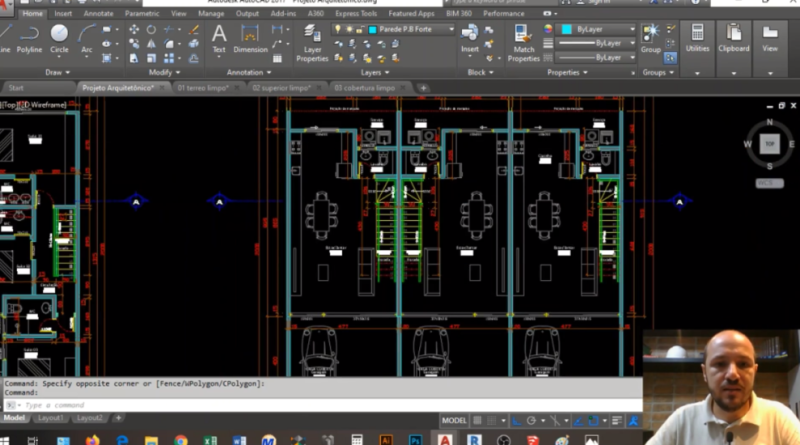Toggle MODEL space button in status bar
This screenshot has height=445, width=800.
[x=454, y=420]
